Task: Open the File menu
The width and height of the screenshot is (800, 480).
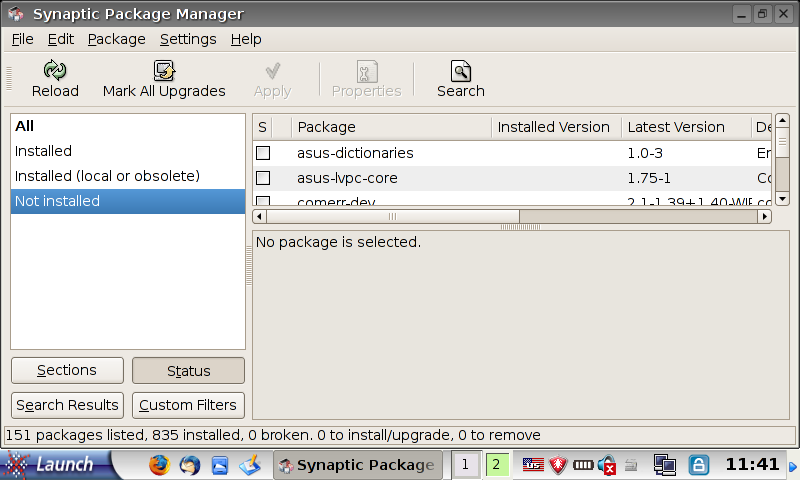Action: point(22,39)
